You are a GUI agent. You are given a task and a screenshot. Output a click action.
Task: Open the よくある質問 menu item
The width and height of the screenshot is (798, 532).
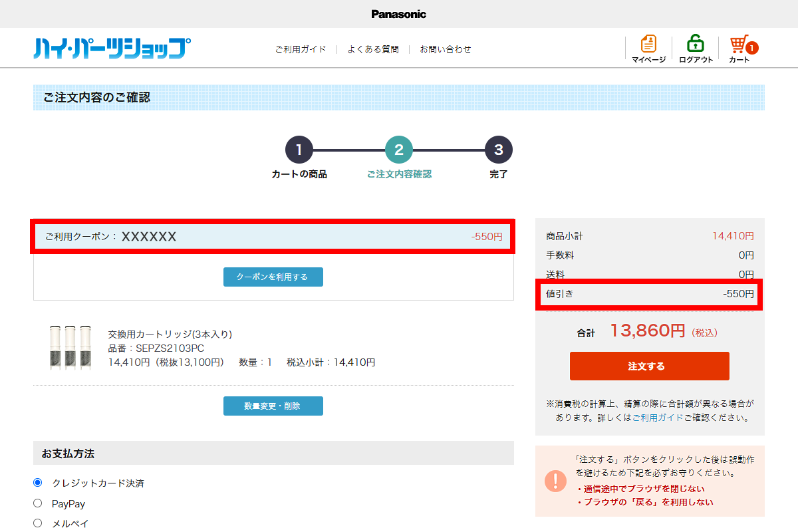point(373,49)
